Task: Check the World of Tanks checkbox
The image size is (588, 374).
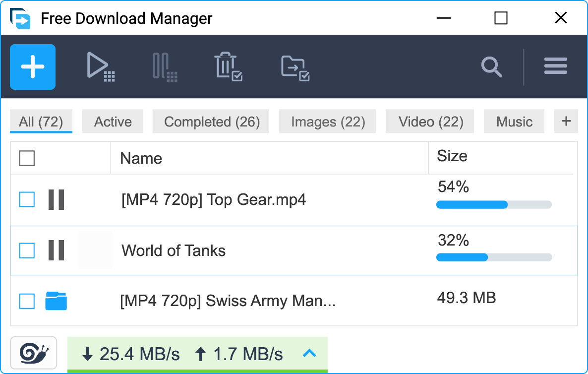Action: point(26,250)
